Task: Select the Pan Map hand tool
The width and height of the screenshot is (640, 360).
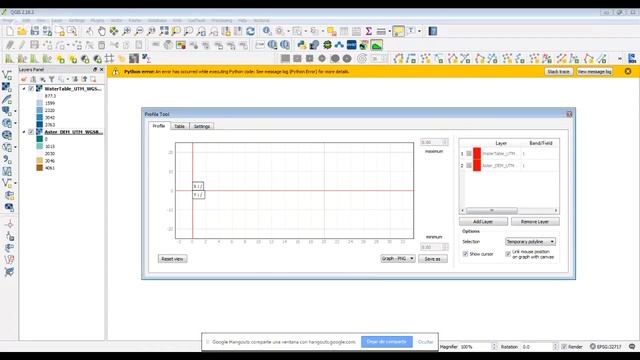Action: [101, 31]
